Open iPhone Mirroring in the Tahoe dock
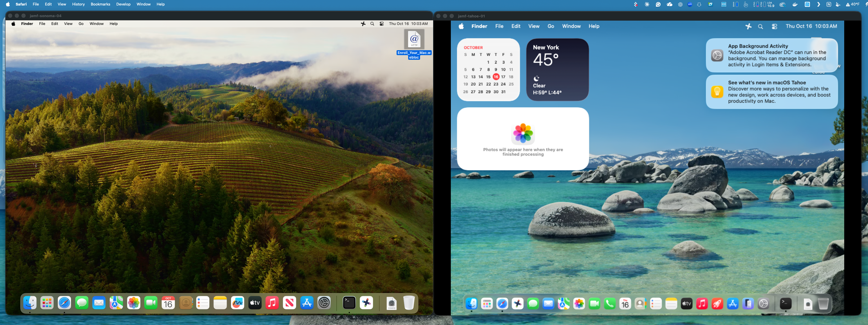Viewport: 868px width, 325px height. point(748,304)
